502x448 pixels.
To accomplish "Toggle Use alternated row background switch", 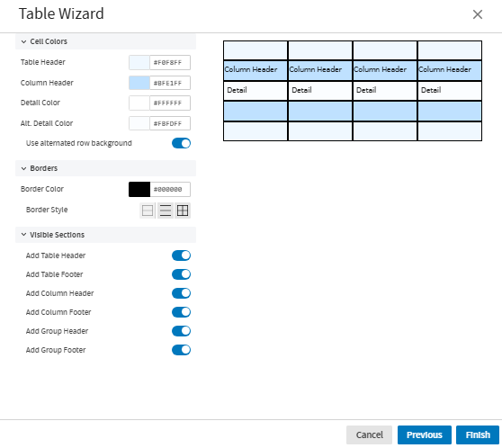I will 181,143.
